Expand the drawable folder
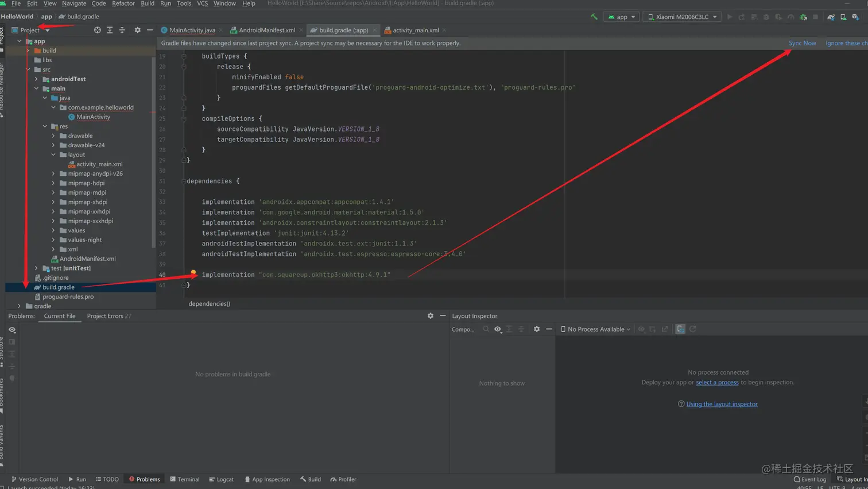The height and width of the screenshot is (489, 868). click(53, 136)
